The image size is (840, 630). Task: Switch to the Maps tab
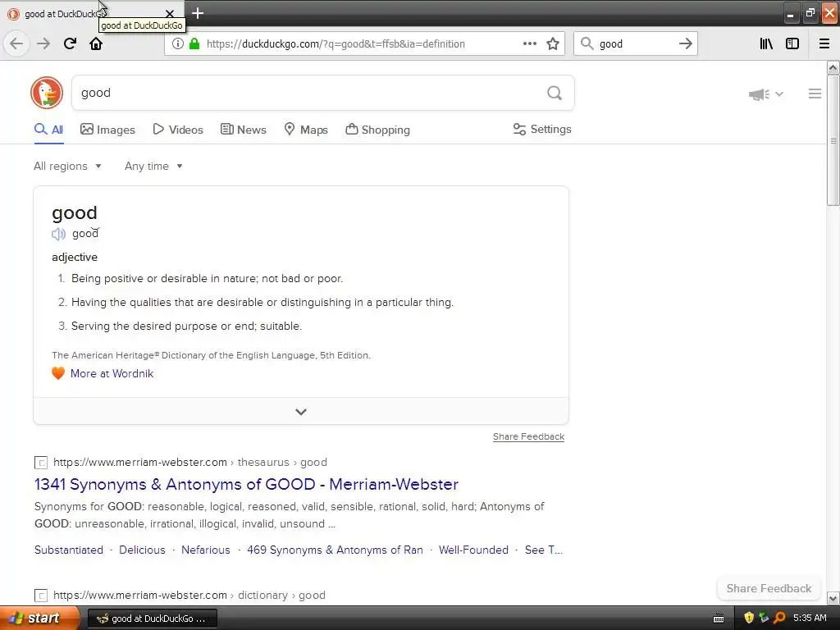(306, 130)
